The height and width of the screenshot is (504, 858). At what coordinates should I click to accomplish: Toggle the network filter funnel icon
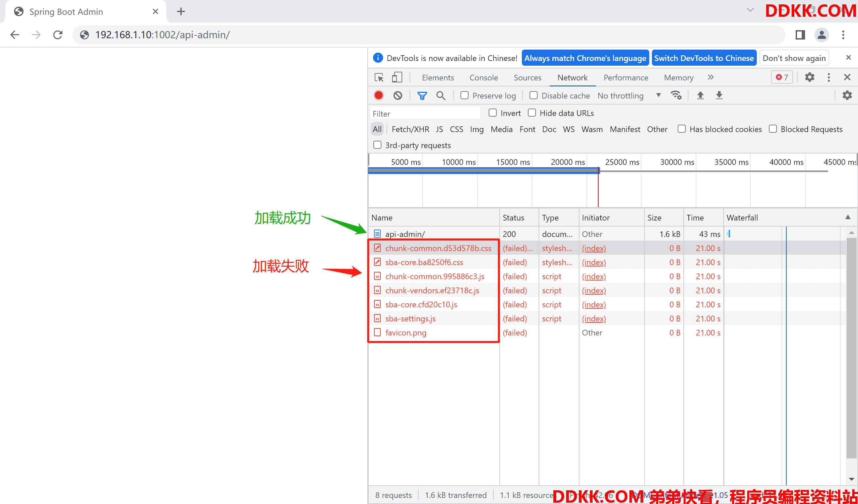[422, 96]
